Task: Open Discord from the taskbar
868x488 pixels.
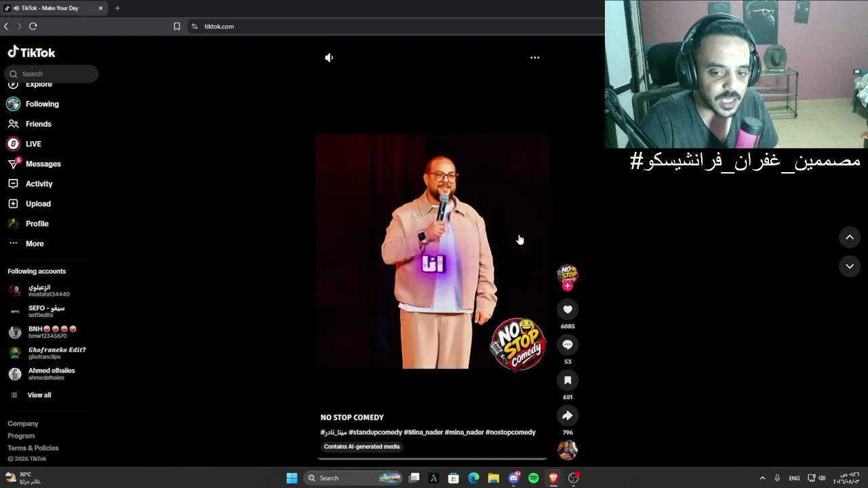Action: (514, 478)
